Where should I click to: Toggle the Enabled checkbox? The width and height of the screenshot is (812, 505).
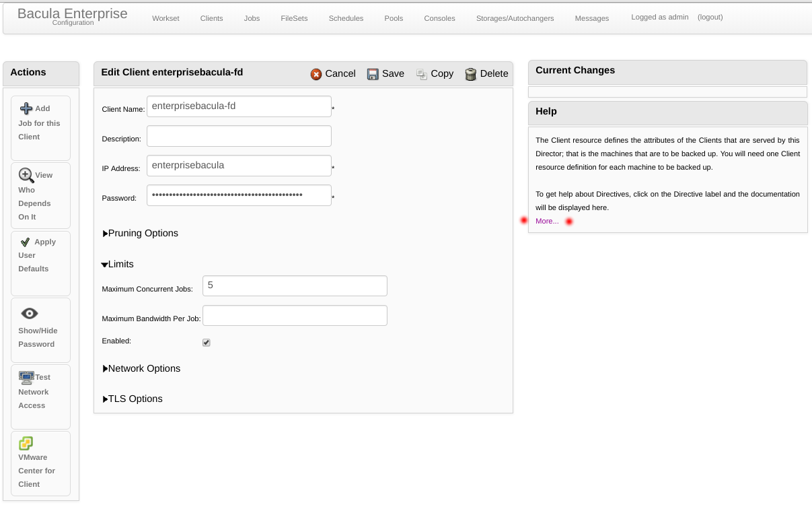click(x=207, y=342)
